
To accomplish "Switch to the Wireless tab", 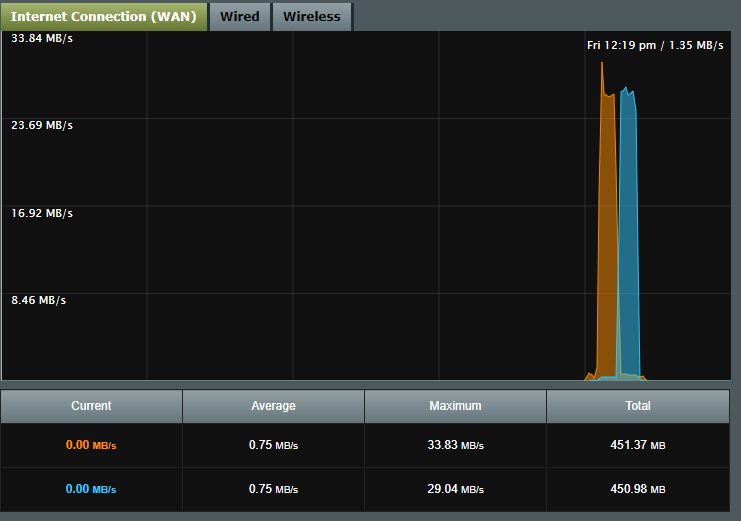I will tap(312, 16).
